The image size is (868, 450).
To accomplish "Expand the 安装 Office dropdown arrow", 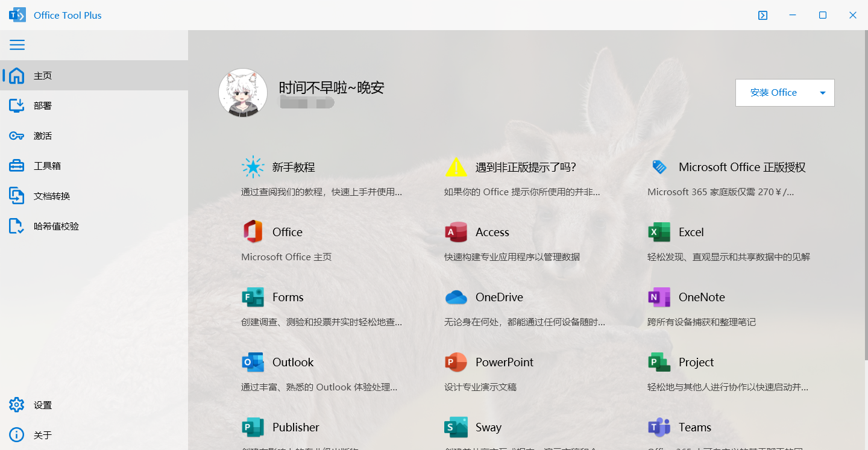I will 822,93.
